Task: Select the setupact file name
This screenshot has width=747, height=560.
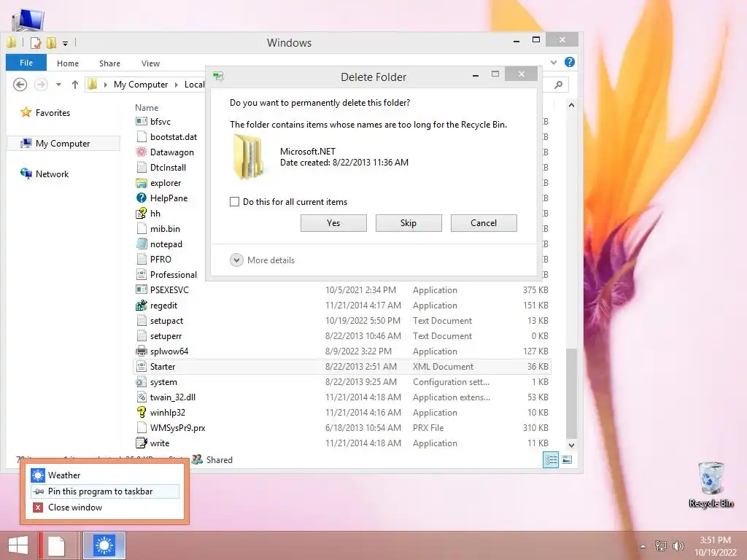Action: 167,321
